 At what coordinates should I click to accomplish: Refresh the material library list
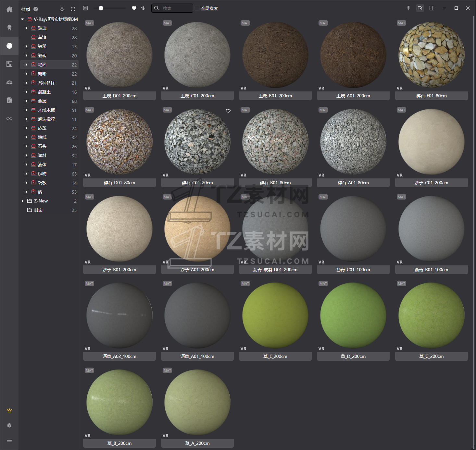(73, 9)
